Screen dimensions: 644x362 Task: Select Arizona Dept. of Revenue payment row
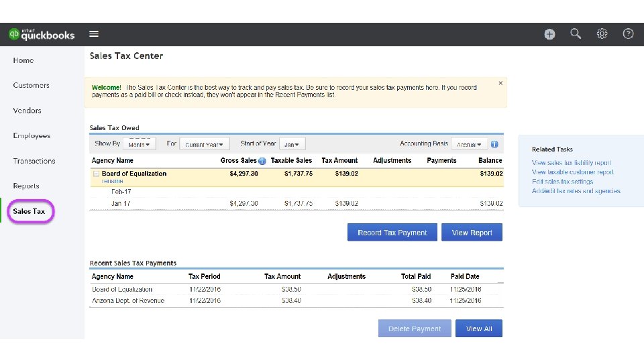[x=297, y=301]
